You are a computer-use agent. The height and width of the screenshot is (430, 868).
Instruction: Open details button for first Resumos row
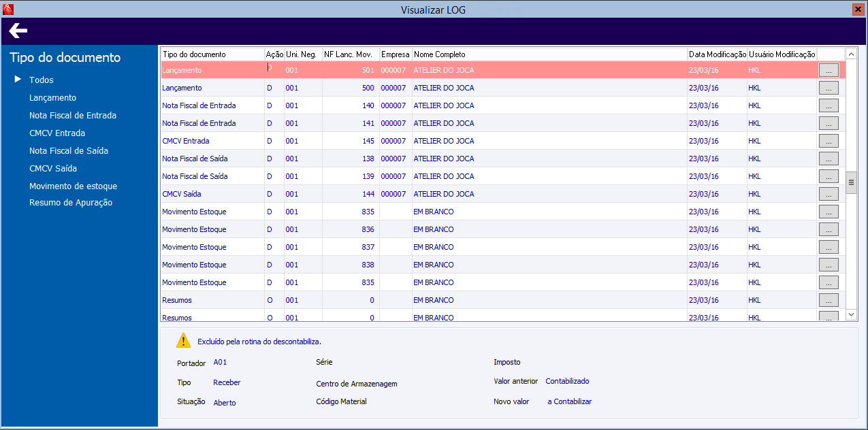[829, 300]
